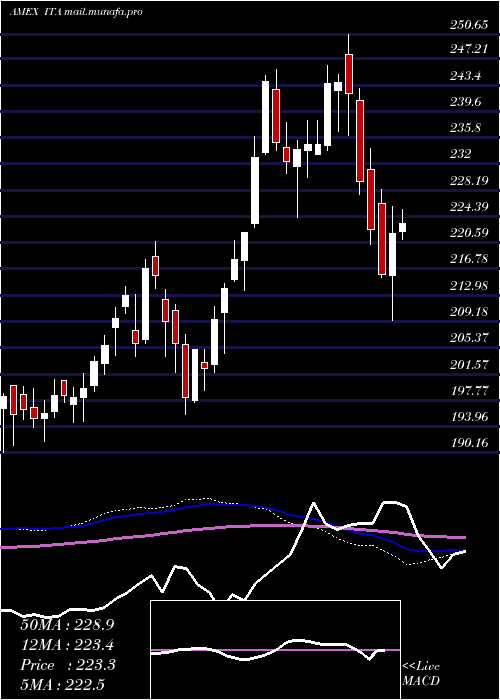
Task: Click the 216.78 price axis label
Action: pos(469,259)
